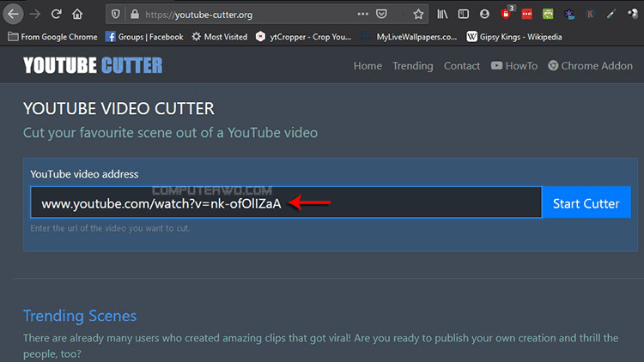This screenshot has width=644, height=362.
Task: Open Groups | Facebook bookmark
Action: [144, 37]
